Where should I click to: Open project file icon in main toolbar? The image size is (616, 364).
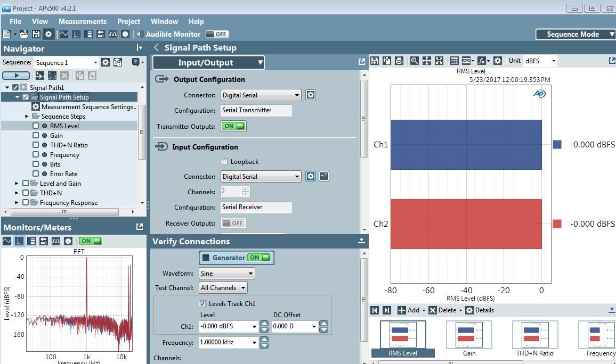24,34
